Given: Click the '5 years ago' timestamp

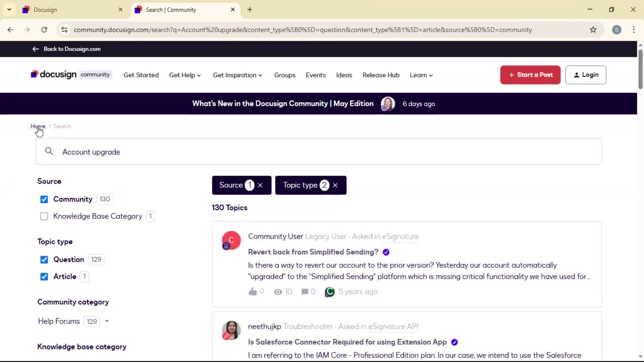Looking at the screenshot, I should tap(358, 292).
